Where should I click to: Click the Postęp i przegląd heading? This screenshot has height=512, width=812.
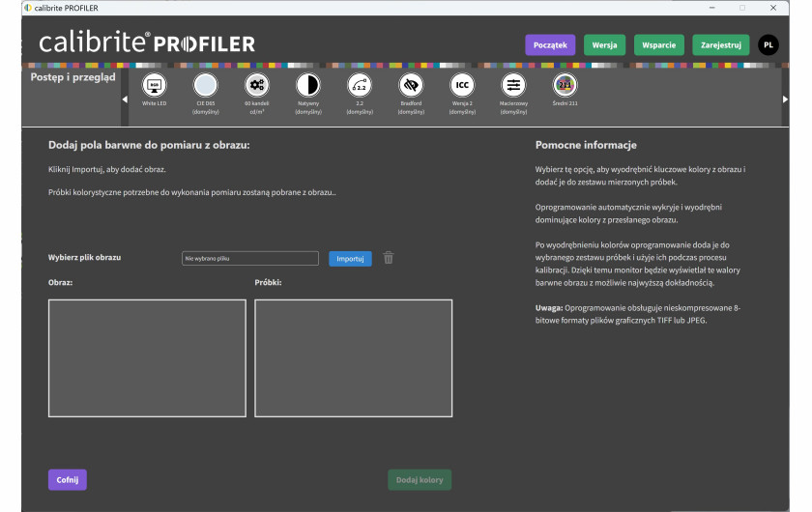73,77
